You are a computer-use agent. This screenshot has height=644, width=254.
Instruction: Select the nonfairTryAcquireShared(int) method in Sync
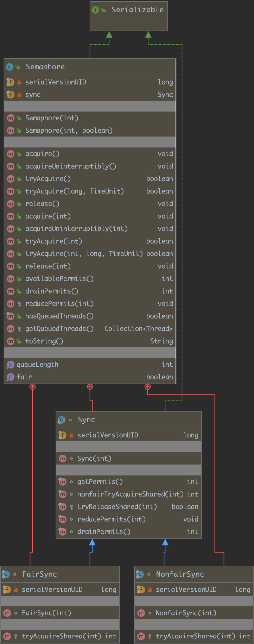[x=130, y=494]
